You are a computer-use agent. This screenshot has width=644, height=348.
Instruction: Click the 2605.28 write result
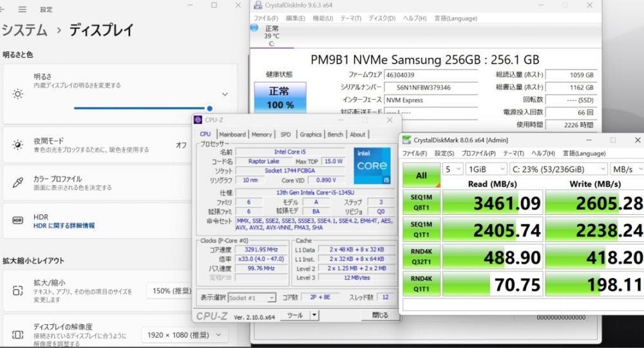[x=594, y=203]
